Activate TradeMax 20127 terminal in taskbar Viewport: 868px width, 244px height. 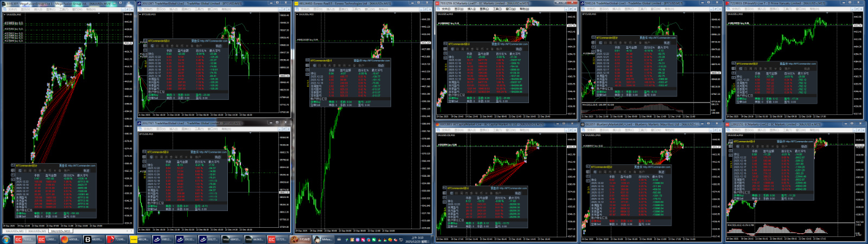coord(209,239)
